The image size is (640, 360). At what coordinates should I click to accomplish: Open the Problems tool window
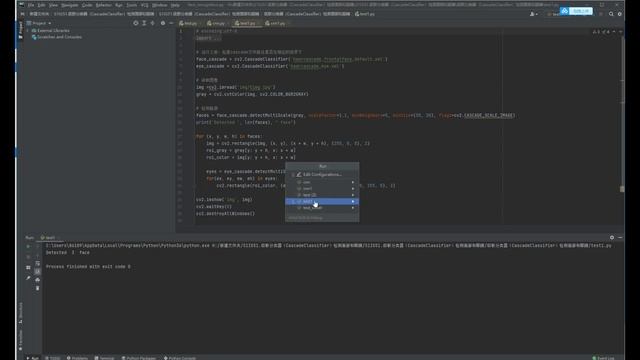[x=77, y=358]
